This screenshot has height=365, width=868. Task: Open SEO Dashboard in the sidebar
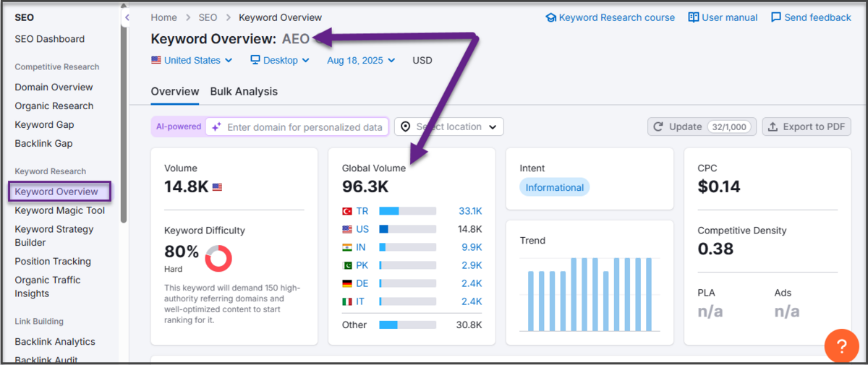click(x=50, y=39)
